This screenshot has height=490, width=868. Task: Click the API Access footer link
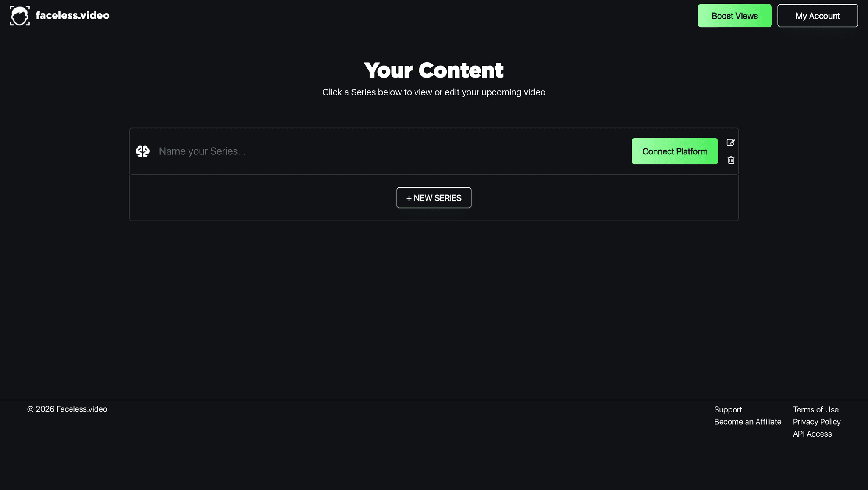(812, 434)
